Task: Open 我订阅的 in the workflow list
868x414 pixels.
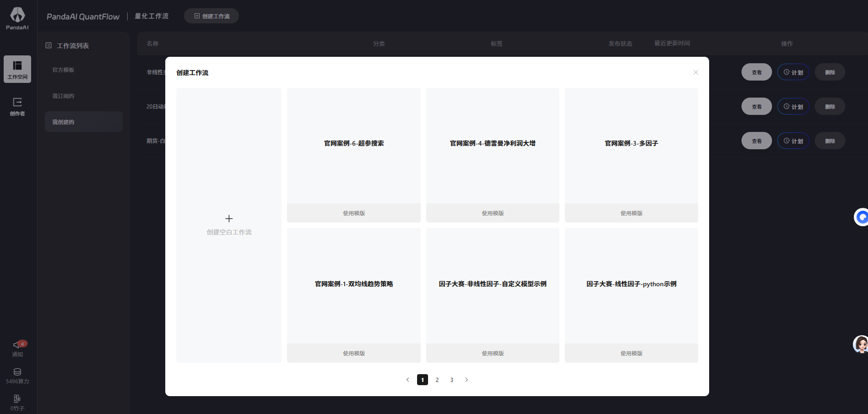Action: pyautogui.click(x=63, y=96)
